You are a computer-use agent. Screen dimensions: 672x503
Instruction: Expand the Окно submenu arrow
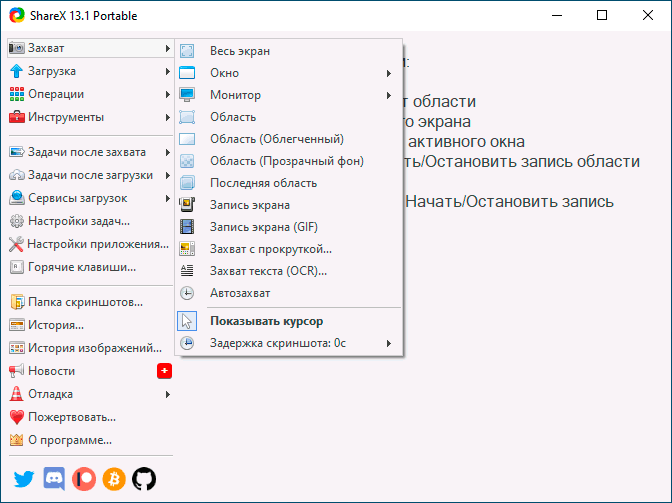[x=389, y=73]
